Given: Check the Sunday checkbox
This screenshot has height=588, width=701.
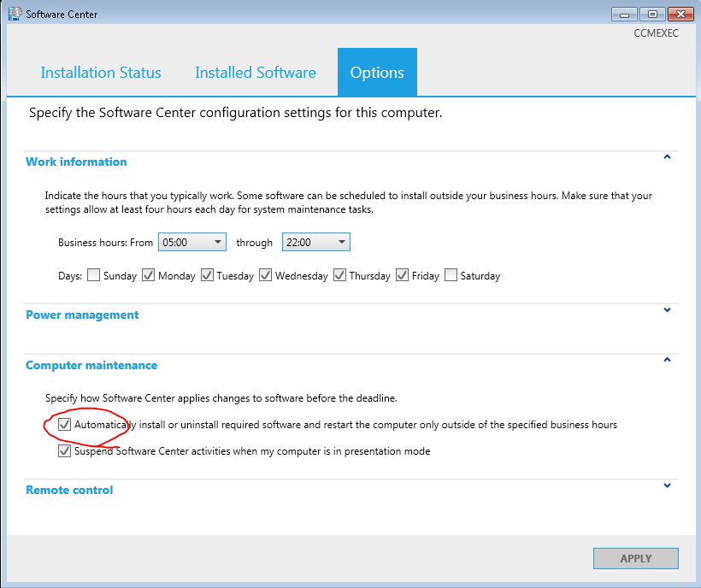Looking at the screenshot, I should tap(92, 275).
